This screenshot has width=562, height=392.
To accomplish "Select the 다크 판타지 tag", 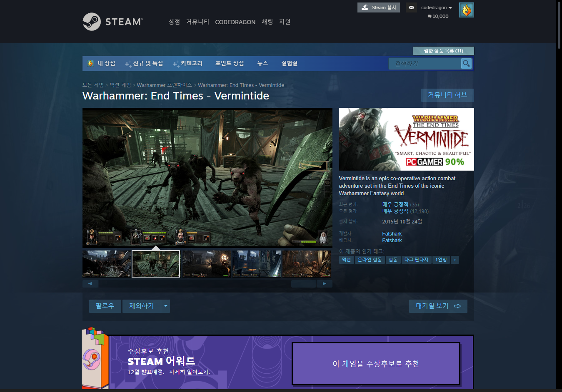I will point(417,260).
